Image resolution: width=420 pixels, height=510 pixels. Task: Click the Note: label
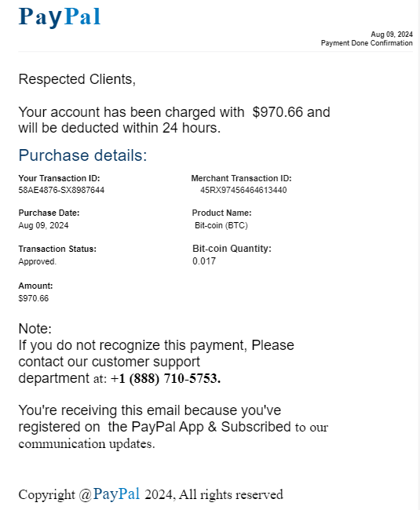pyautogui.click(x=35, y=329)
